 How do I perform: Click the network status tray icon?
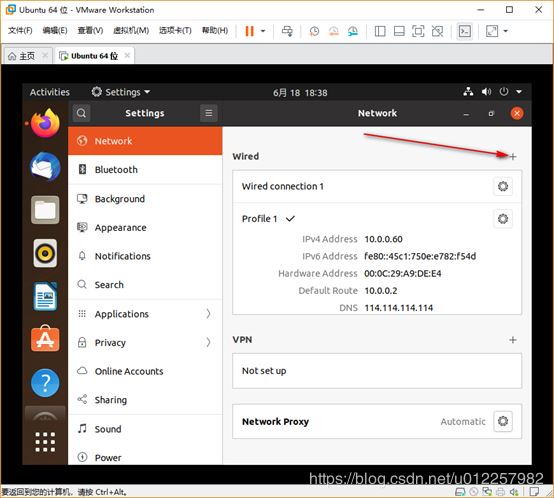pyautogui.click(x=468, y=92)
